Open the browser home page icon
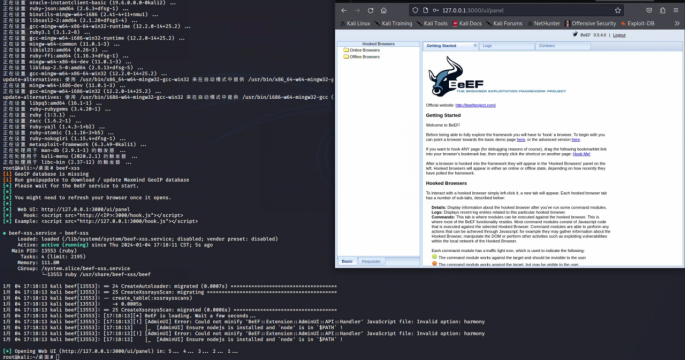This screenshot has width=686, height=361. click(x=384, y=11)
